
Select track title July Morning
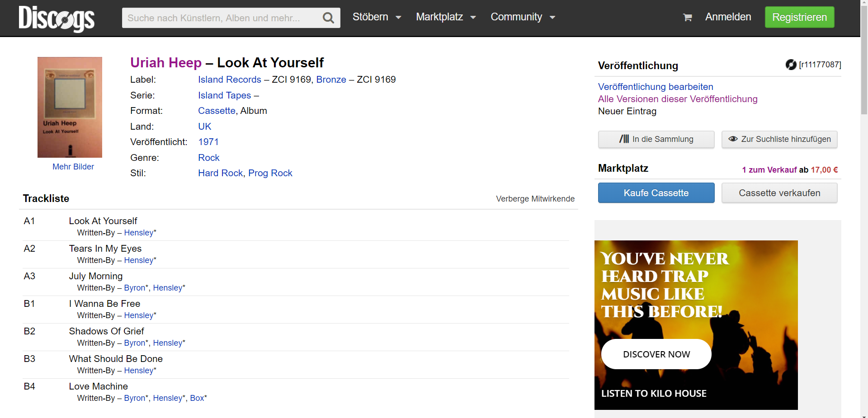96,276
